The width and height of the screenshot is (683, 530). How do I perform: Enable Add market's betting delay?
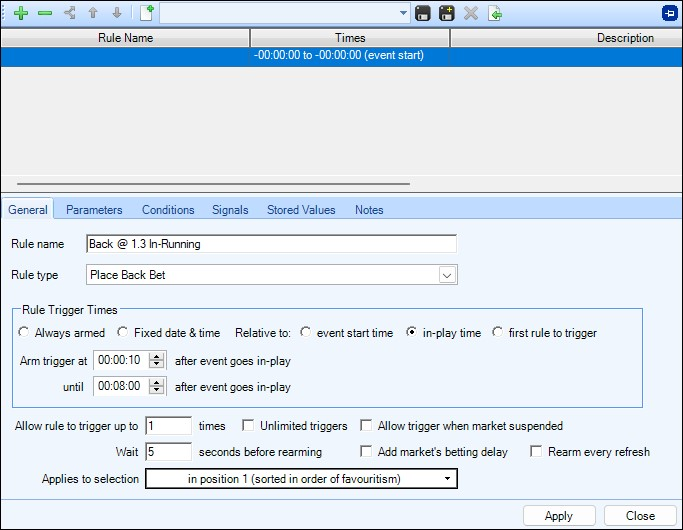click(x=366, y=451)
